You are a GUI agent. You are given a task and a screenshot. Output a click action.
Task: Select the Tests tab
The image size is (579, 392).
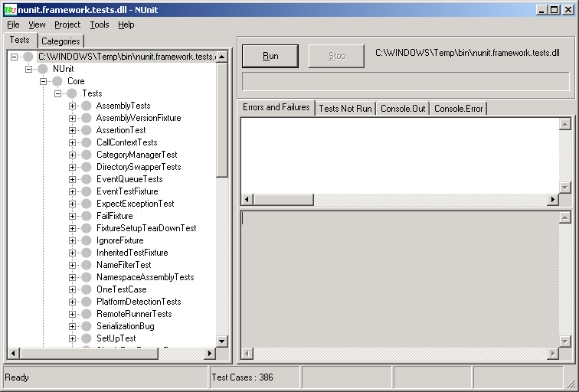[20, 40]
